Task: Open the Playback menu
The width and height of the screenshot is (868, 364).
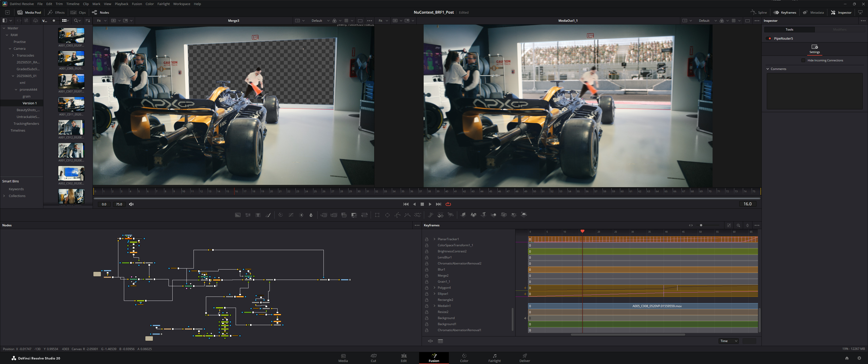Action: tap(121, 4)
